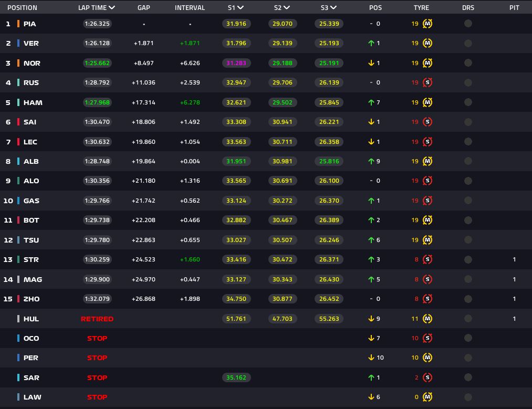This screenshot has width=532, height=409.
Task: Click the INTERVAL column header
Action: pyautogui.click(x=190, y=8)
